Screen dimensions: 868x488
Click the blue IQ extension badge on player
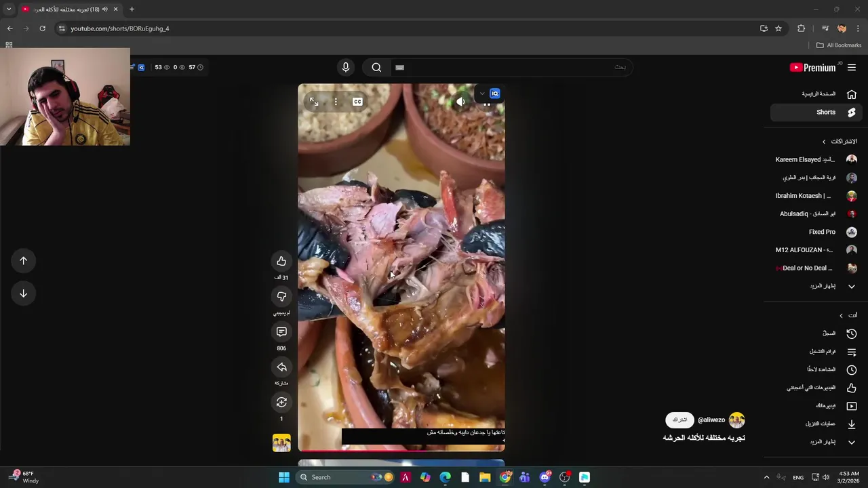[x=495, y=94]
